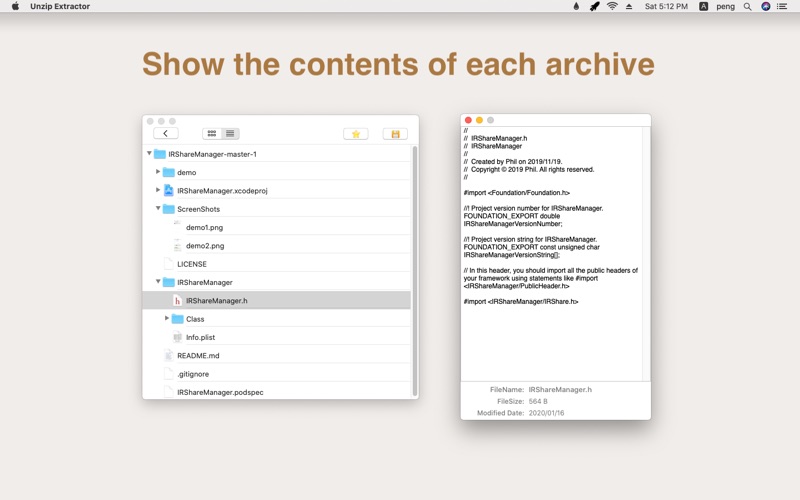Switch to icon grid view
This screenshot has width=800, height=500.
coord(212,134)
